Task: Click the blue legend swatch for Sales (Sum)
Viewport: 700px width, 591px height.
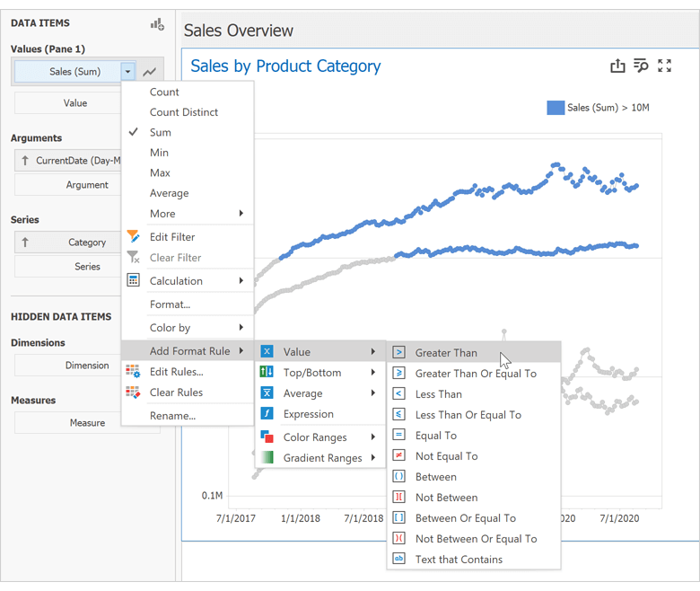Action: (556, 108)
